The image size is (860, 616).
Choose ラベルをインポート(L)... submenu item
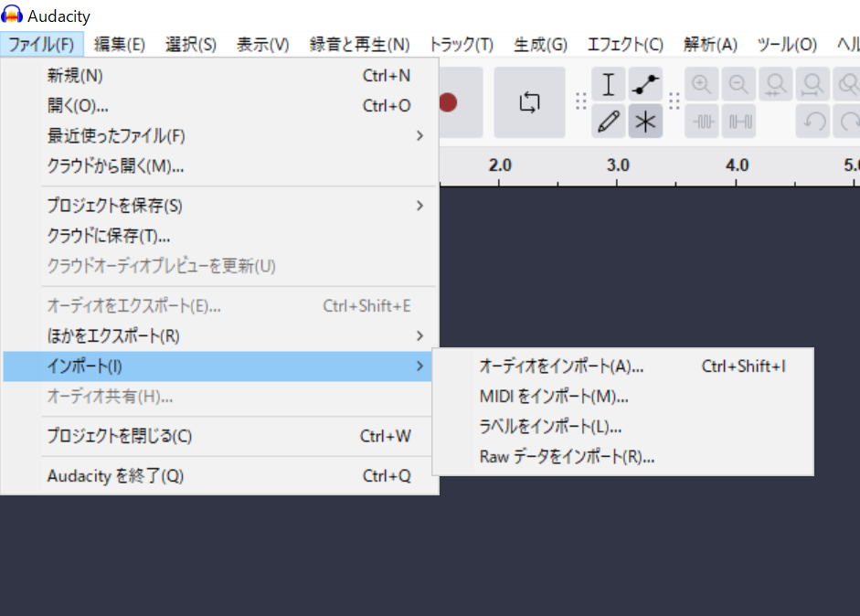pyautogui.click(x=623, y=426)
